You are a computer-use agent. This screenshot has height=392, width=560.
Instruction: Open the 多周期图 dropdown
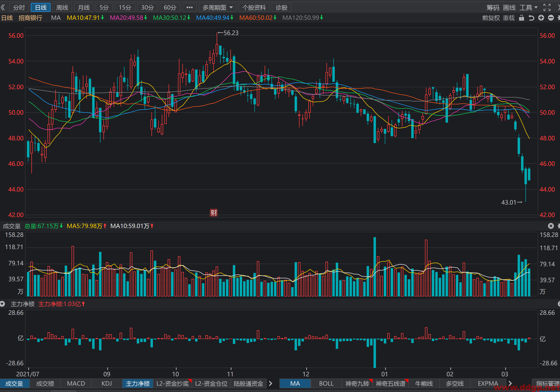(218, 8)
